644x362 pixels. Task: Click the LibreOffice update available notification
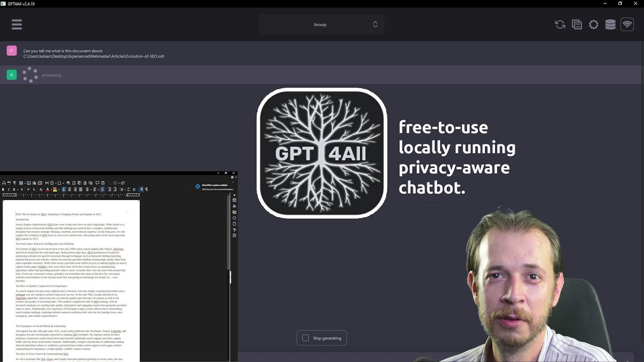click(x=215, y=187)
